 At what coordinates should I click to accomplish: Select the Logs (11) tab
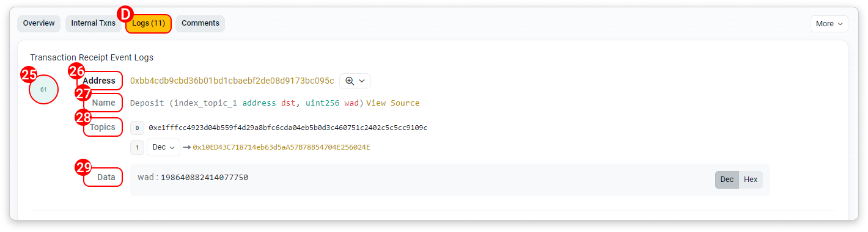(149, 24)
